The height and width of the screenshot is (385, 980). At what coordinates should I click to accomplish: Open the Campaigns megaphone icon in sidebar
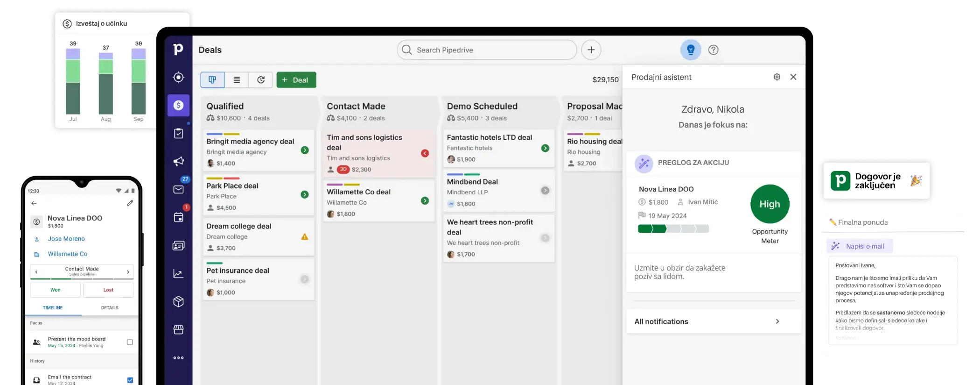click(178, 161)
